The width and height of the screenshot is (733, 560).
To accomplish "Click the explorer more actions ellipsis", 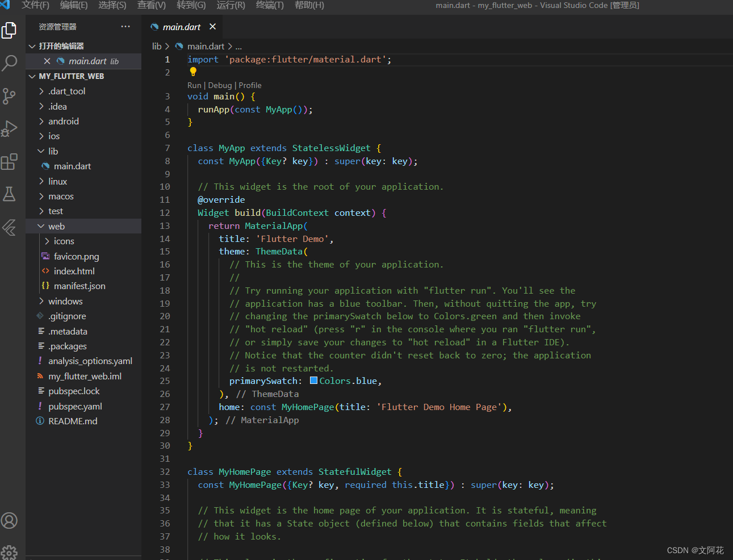I will pos(125,27).
